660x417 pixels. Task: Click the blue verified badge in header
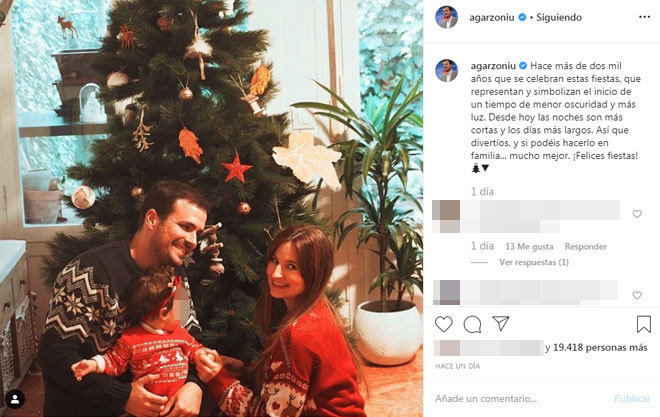point(522,17)
